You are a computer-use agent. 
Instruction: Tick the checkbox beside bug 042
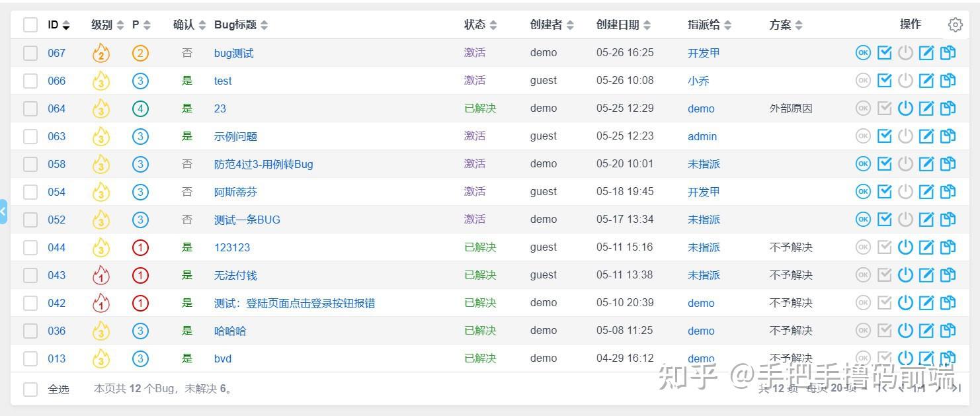(30, 302)
